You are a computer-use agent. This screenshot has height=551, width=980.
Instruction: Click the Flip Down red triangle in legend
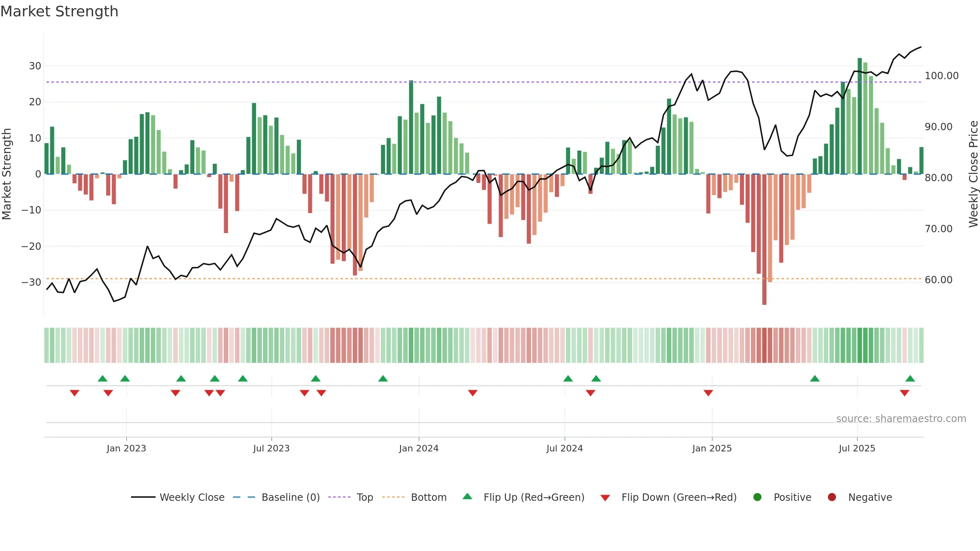pos(605,498)
